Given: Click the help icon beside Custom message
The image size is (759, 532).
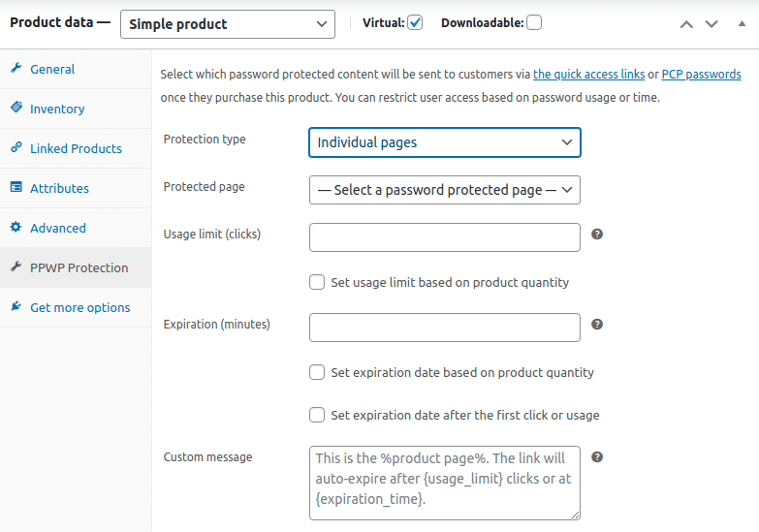Looking at the screenshot, I should pyautogui.click(x=597, y=457).
